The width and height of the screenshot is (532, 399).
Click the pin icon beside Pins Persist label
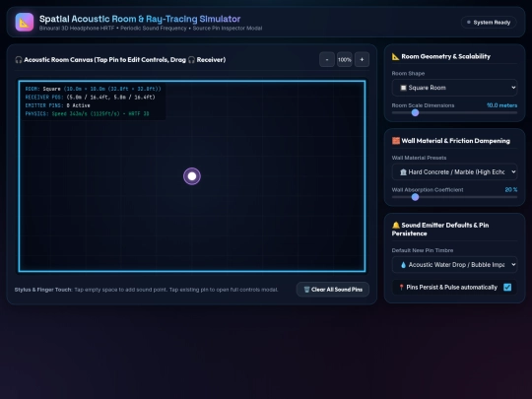401,288
